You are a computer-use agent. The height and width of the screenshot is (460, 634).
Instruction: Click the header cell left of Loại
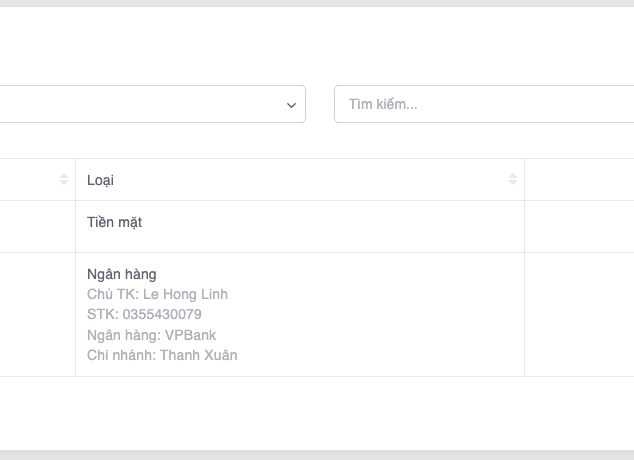click(x=30, y=180)
